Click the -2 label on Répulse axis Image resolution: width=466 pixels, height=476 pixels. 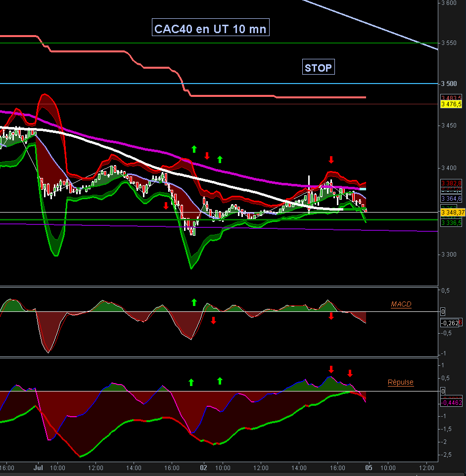click(x=444, y=442)
